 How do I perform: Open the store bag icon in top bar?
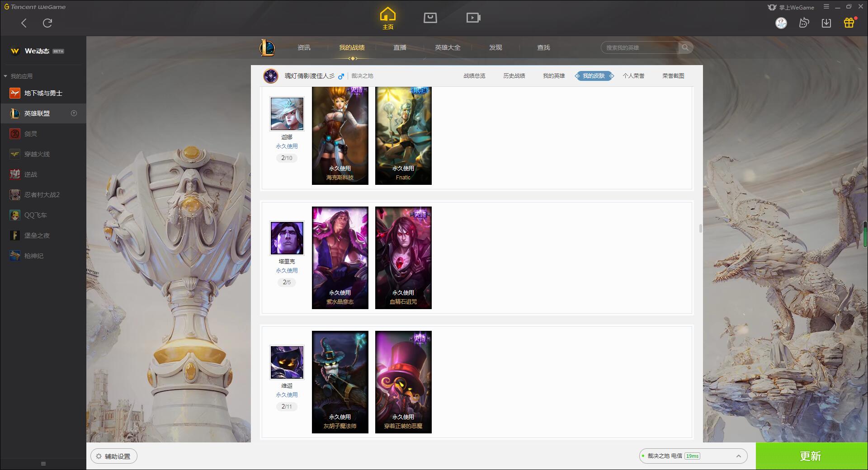pyautogui.click(x=430, y=18)
